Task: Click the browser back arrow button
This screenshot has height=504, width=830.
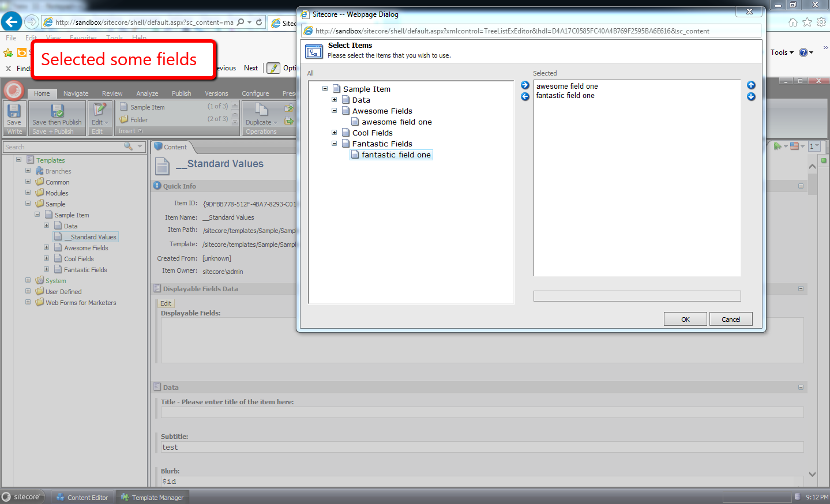Action: pyautogui.click(x=12, y=22)
